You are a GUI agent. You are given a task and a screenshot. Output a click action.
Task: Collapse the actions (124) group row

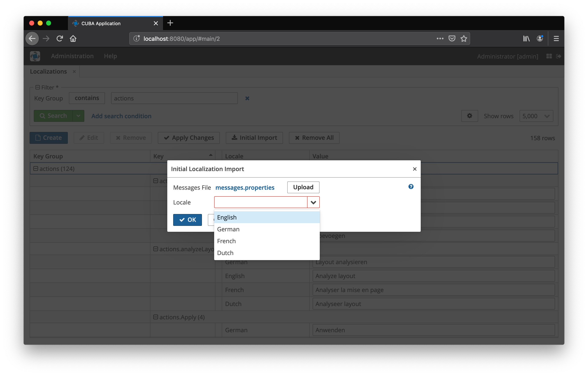click(x=36, y=169)
